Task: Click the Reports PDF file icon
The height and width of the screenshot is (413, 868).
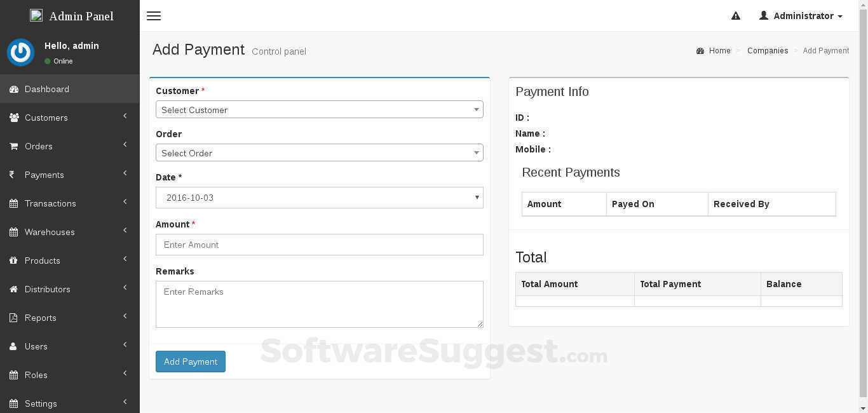Action: (14, 318)
